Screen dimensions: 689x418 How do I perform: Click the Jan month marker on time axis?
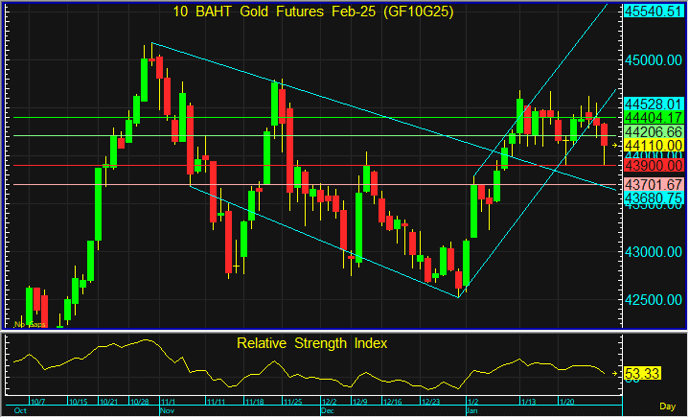472,411
